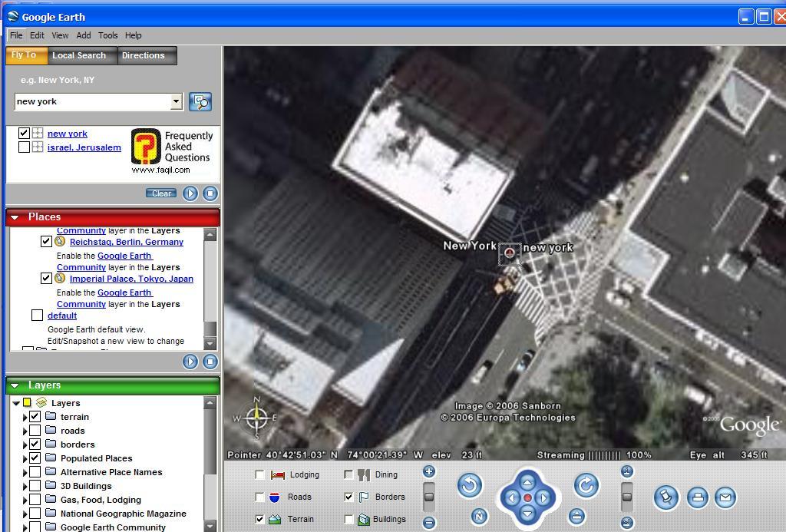The width and height of the screenshot is (786, 532).
Task: Reset the view to north with the N button
Action: click(479, 517)
